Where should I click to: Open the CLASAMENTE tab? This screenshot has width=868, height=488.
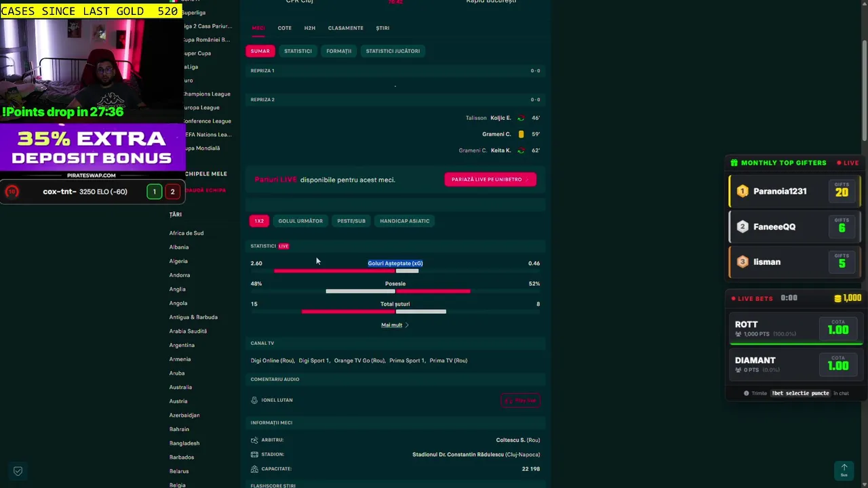tap(345, 28)
